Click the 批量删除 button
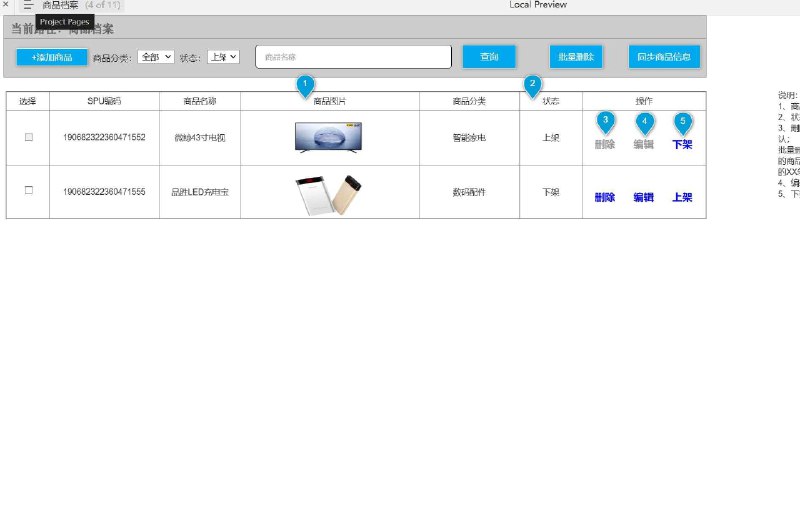Image resolution: width=800 pixels, height=526 pixels. point(576,57)
